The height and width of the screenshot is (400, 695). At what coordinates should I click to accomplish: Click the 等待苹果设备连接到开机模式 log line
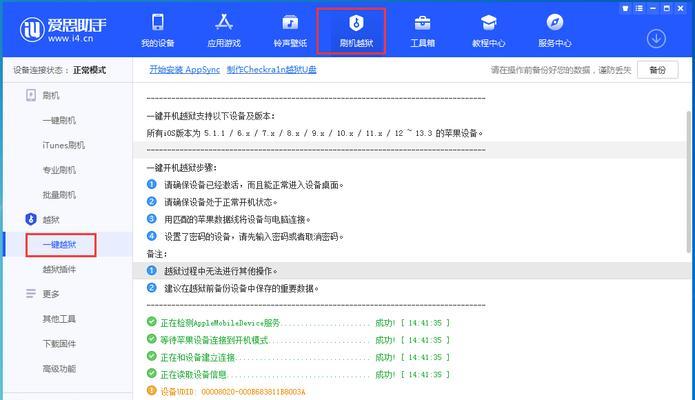point(298,340)
